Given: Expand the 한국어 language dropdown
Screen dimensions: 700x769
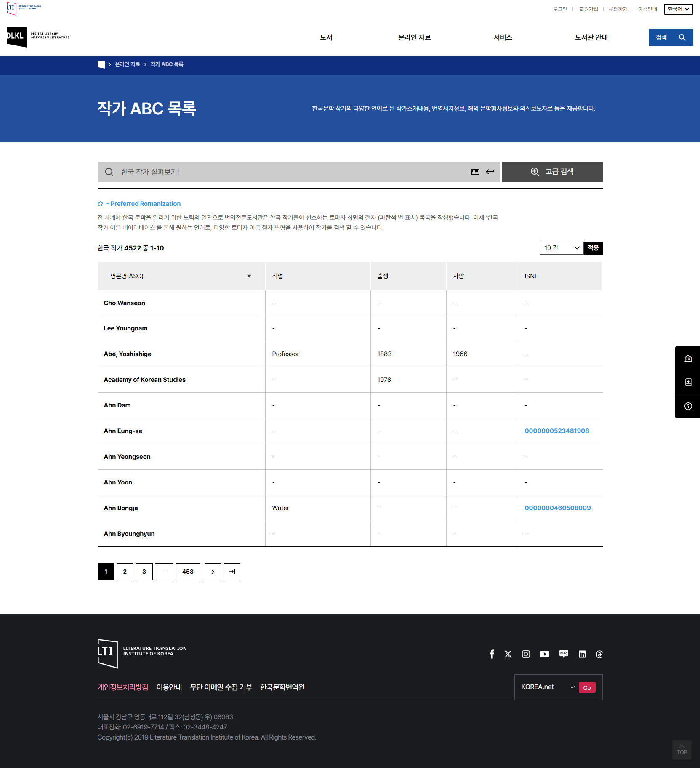Looking at the screenshot, I should [678, 9].
